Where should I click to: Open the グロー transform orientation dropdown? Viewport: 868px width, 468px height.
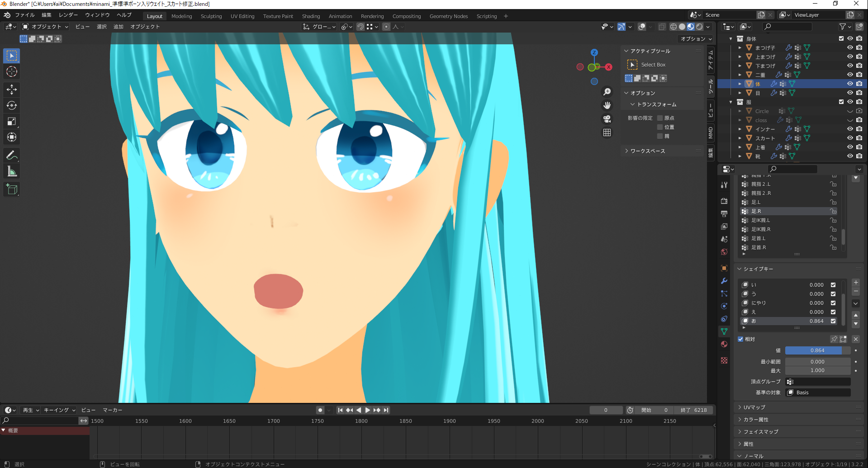[x=319, y=27]
